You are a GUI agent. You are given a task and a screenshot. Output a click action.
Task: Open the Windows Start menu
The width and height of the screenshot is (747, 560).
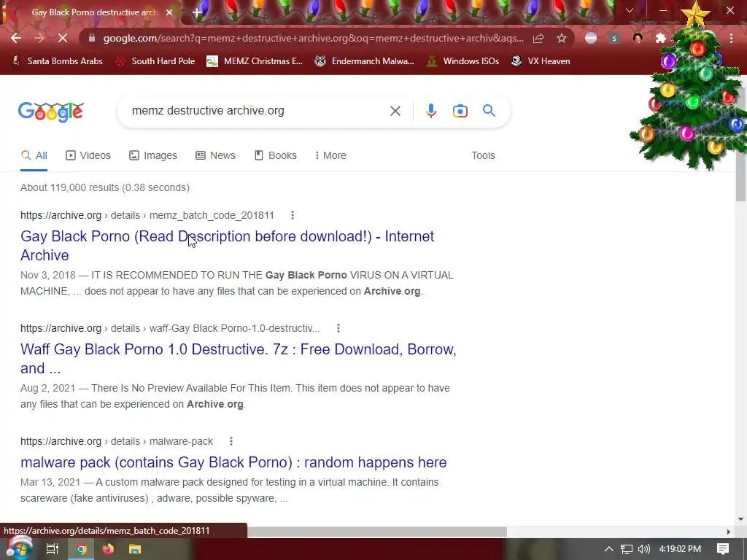19,549
